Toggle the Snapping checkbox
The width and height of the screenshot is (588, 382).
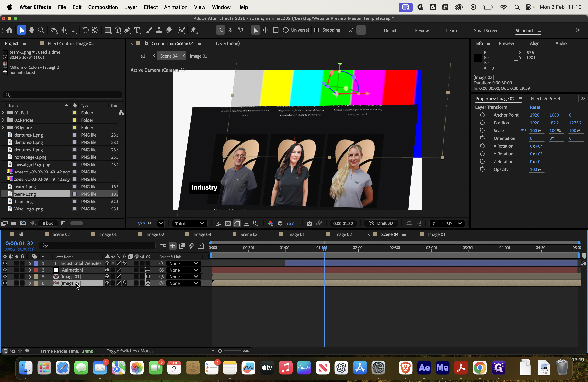(x=317, y=30)
